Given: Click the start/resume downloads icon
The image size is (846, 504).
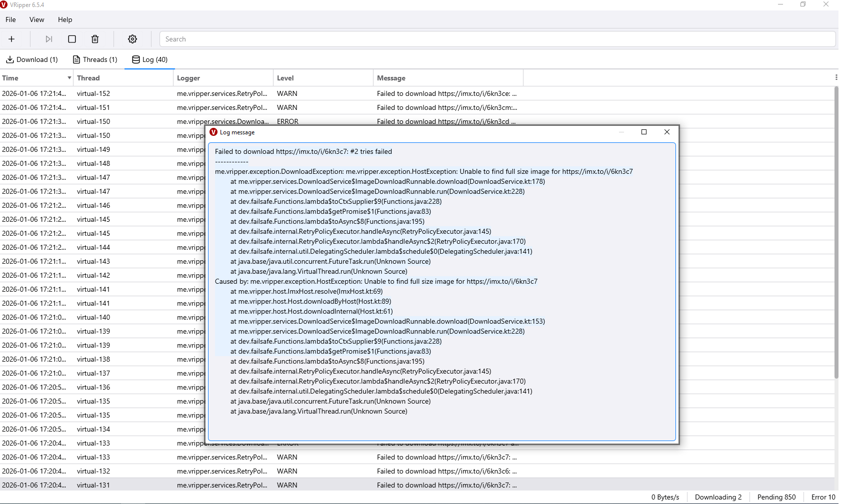Looking at the screenshot, I should tap(48, 39).
